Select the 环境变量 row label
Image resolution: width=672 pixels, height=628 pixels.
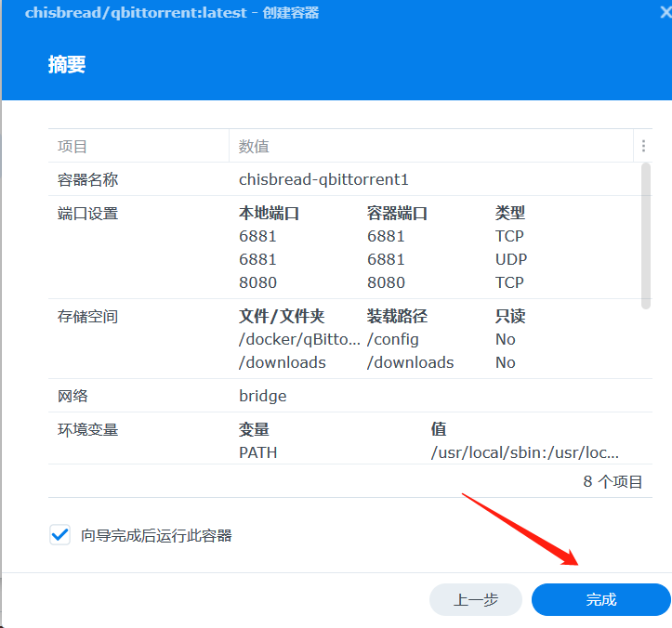(88, 430)
